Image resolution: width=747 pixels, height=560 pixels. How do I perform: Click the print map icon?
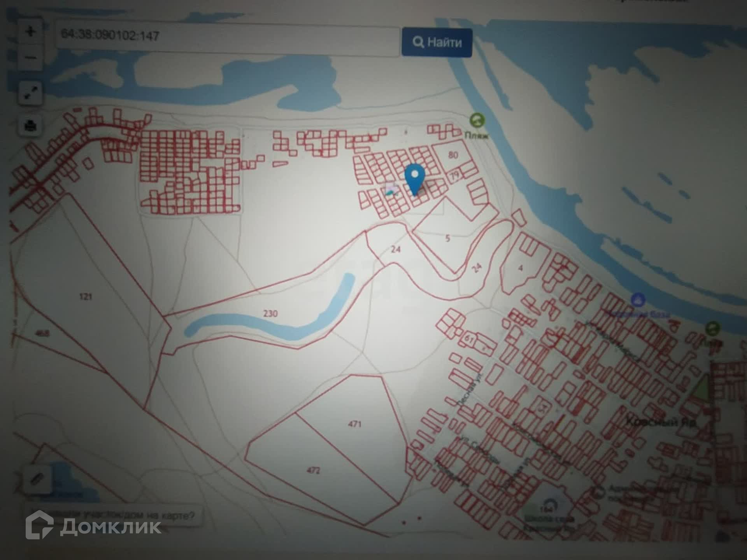[x=30, y=126]
